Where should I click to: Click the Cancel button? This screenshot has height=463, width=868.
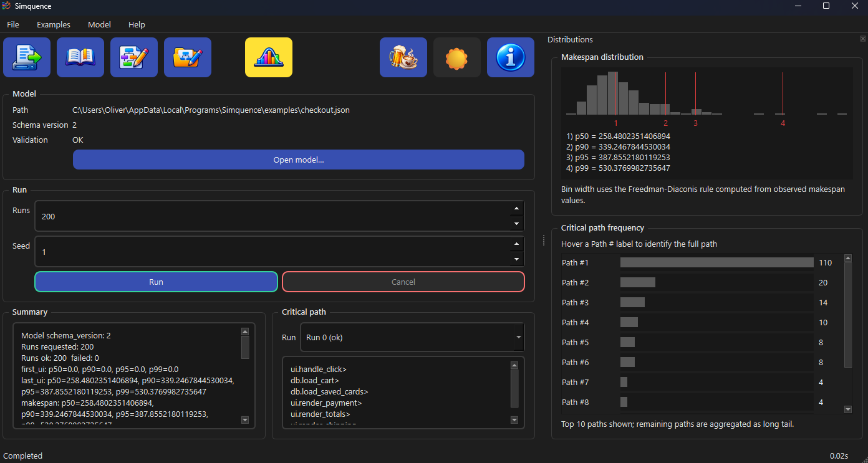point(403,282)
